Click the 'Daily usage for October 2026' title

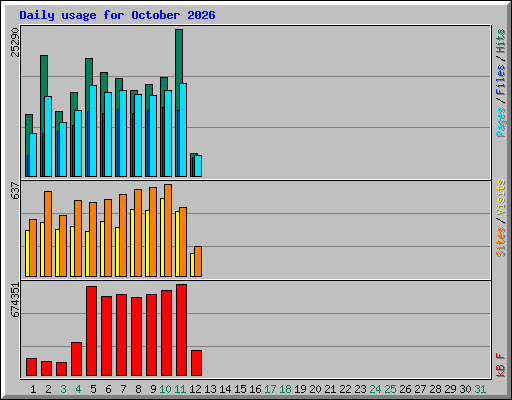[x=117, y=15]
